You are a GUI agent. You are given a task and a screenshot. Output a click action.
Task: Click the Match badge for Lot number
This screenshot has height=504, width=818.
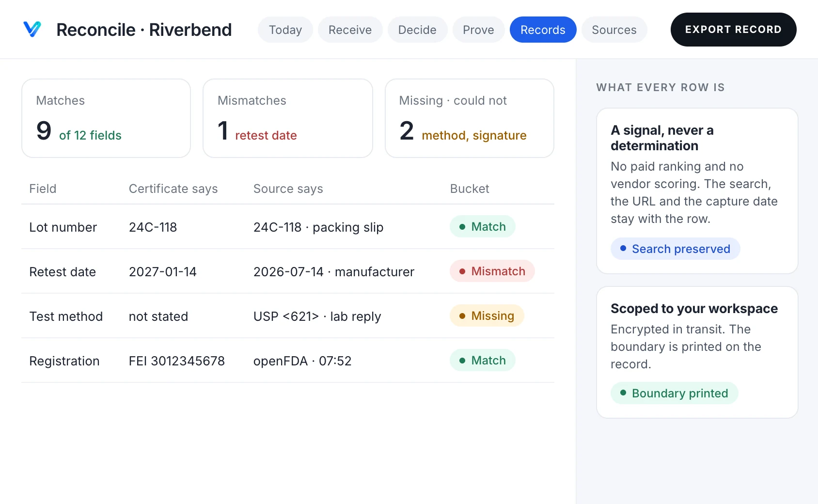click(482, 226)
